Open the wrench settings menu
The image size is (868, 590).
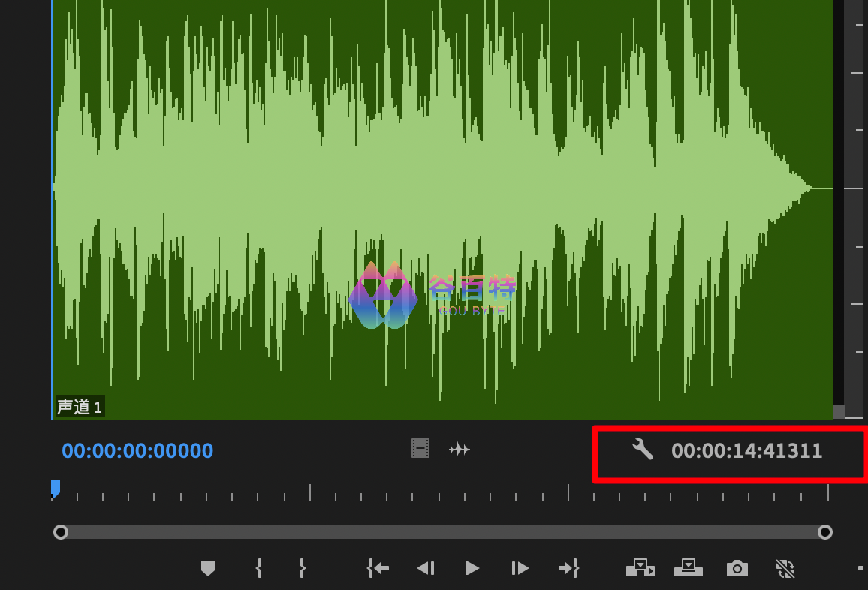click(643, 450)
